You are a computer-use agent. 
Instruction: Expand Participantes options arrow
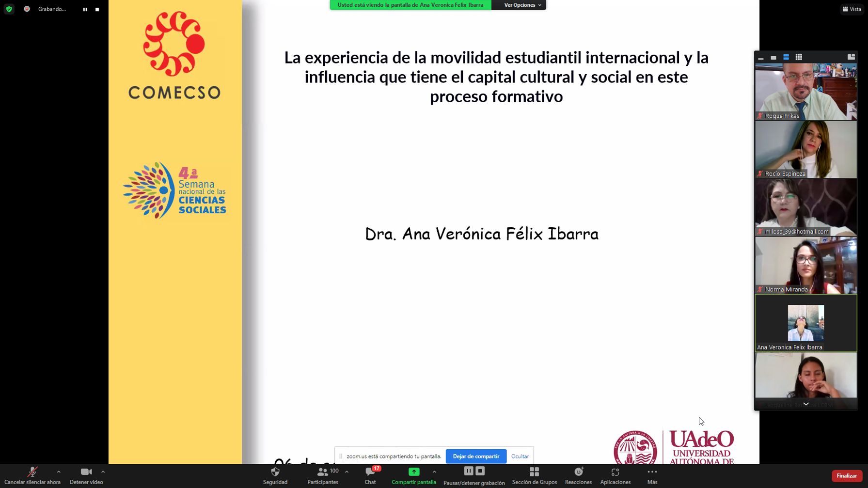pyautogui.click(x=347, y=472)
